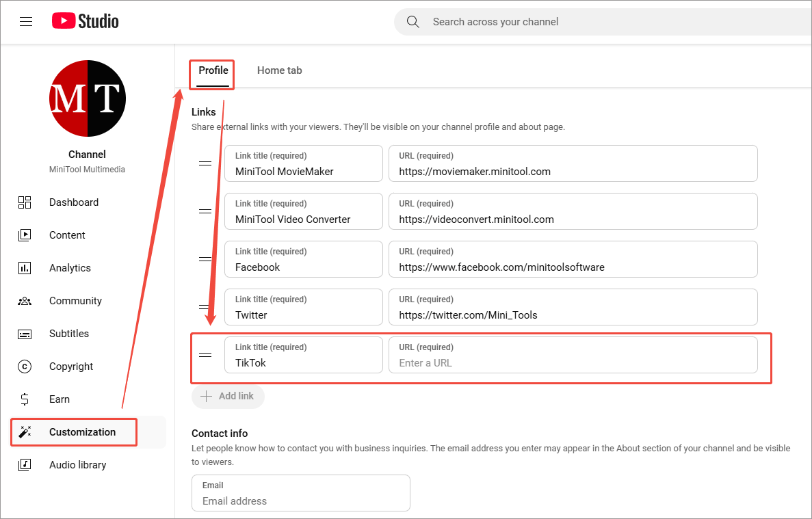Click the Analytics bar chart icon
The height and width of the screenshot is (519, 812).
(x=25, y=268)
